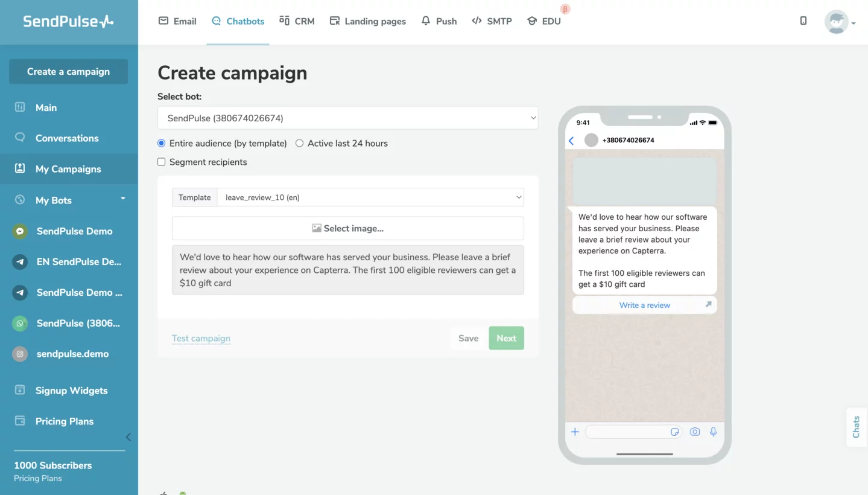Click the camera icon in phone preview
Screen dimensions: 868x495
tap(695, 432)
